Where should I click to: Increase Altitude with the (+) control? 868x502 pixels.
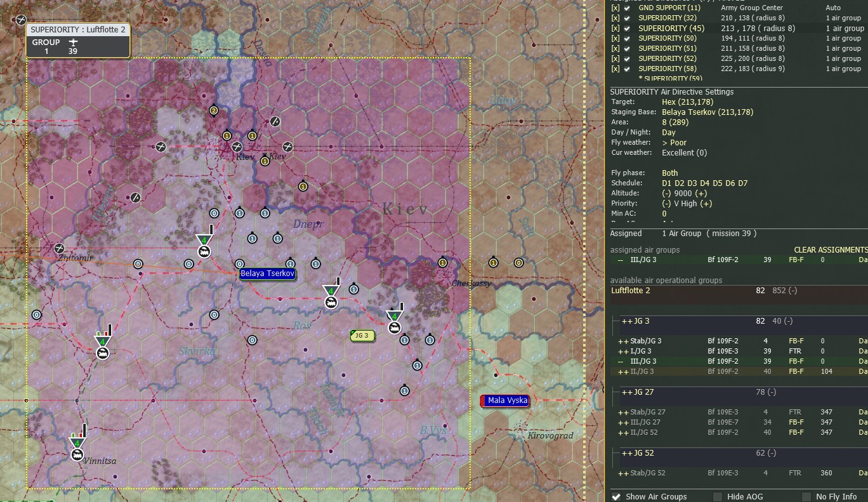[x=701, y=193]
